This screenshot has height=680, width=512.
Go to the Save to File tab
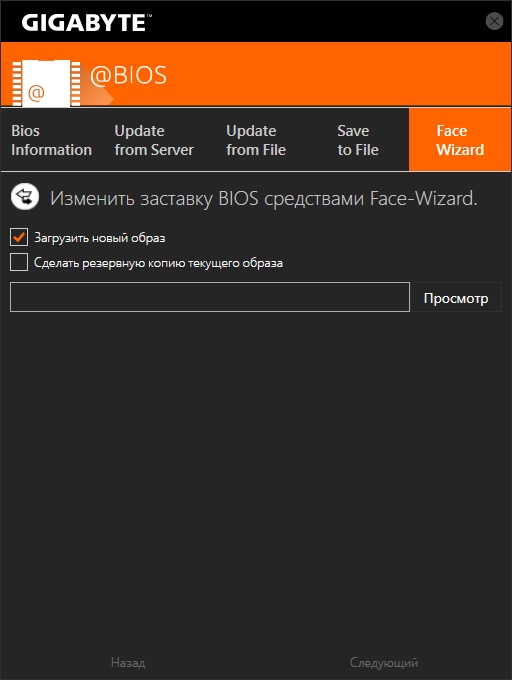358,140
